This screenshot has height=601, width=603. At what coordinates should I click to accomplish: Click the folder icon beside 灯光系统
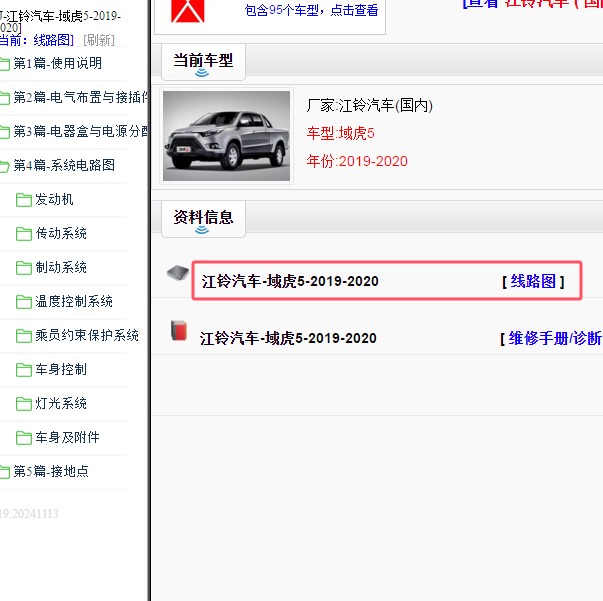pyautogui.click(x=24, y=404)
